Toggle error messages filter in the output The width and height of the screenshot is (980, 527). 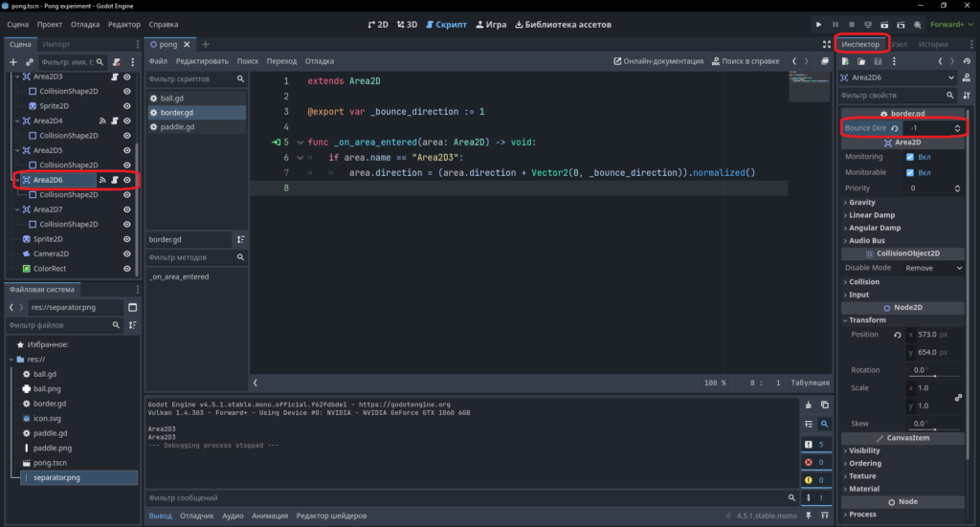click(815, 463)
